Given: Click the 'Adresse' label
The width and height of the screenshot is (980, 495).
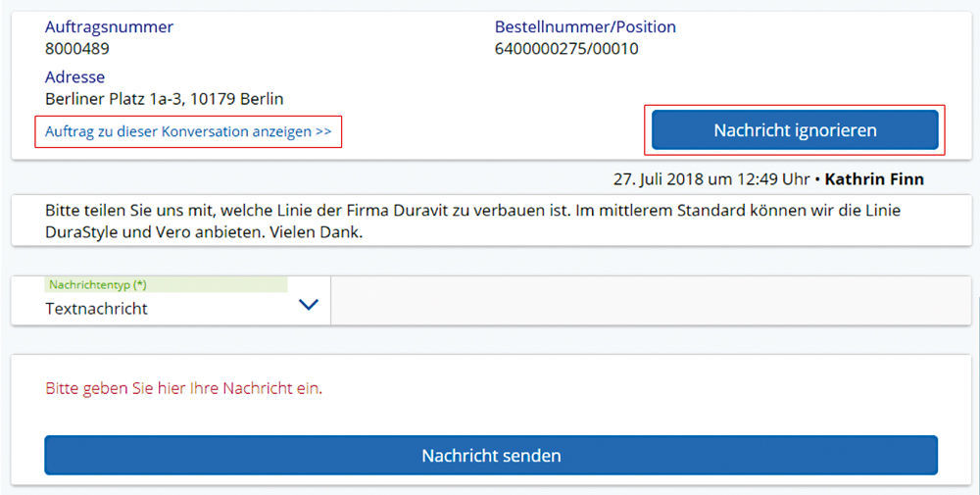Looking at the screenshot, I should point(74,76).
